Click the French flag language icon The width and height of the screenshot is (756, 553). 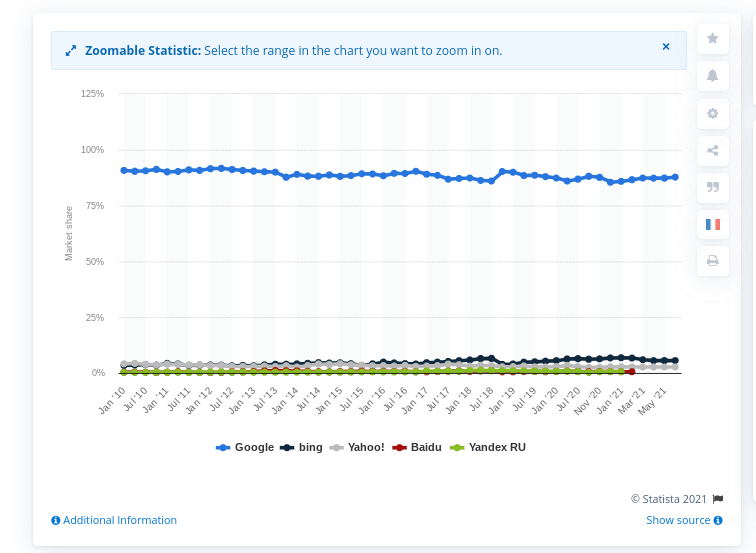[713, 224]
